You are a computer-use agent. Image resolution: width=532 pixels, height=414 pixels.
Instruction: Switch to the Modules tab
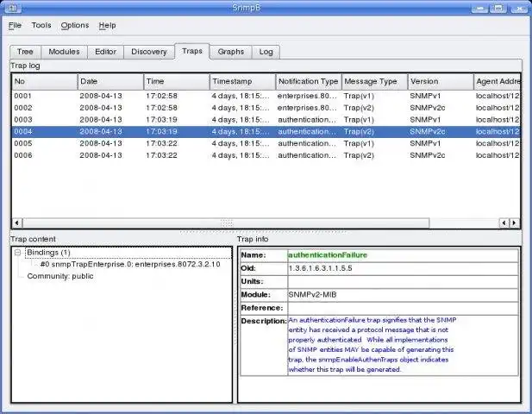click(x=64, y=52)
